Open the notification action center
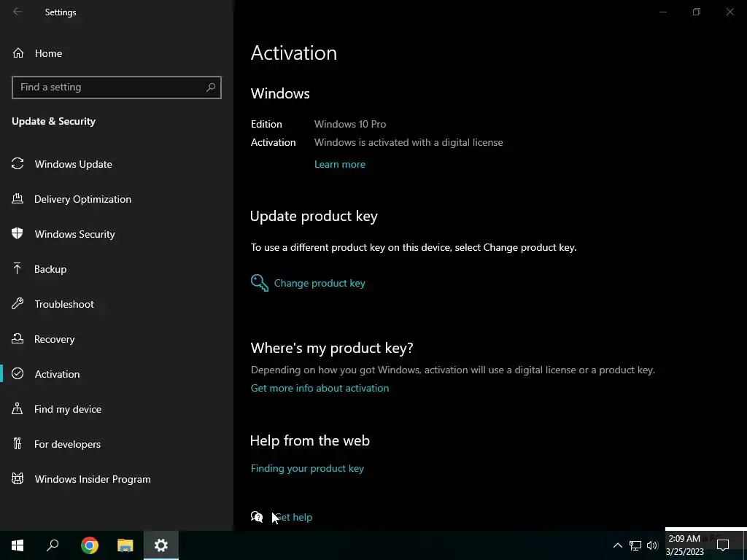The width and height of the screenshot is (747, 560). 723,545
